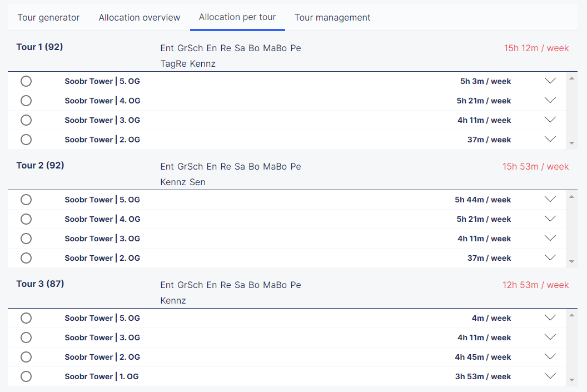Expand Tour 3 Soobr Tower 3. OG chevron

(x=550, y=338)
